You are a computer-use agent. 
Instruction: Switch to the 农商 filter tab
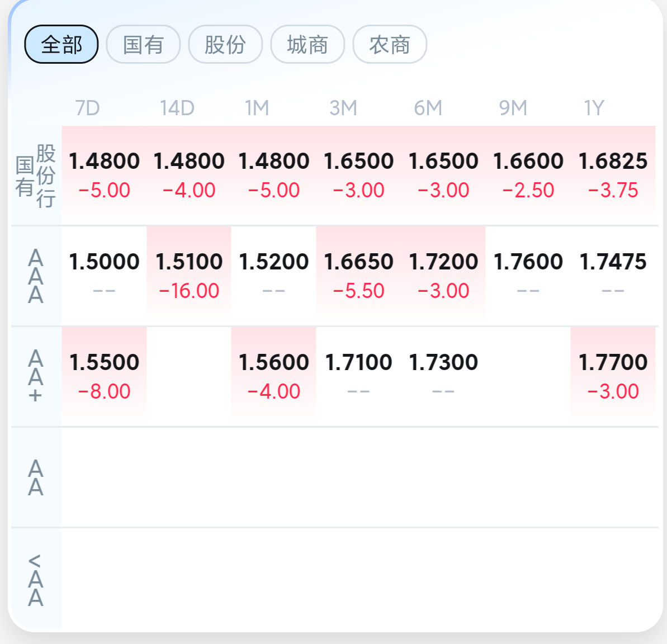click(x=390, y=44)
